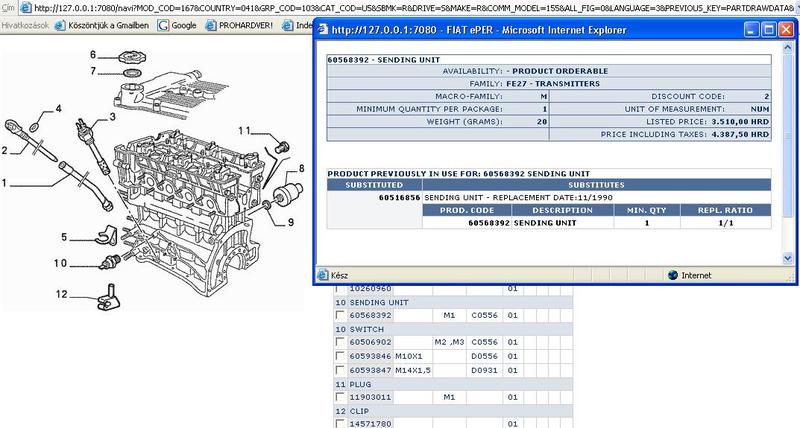Select part number 60593847 in parts list

[370, 370]
